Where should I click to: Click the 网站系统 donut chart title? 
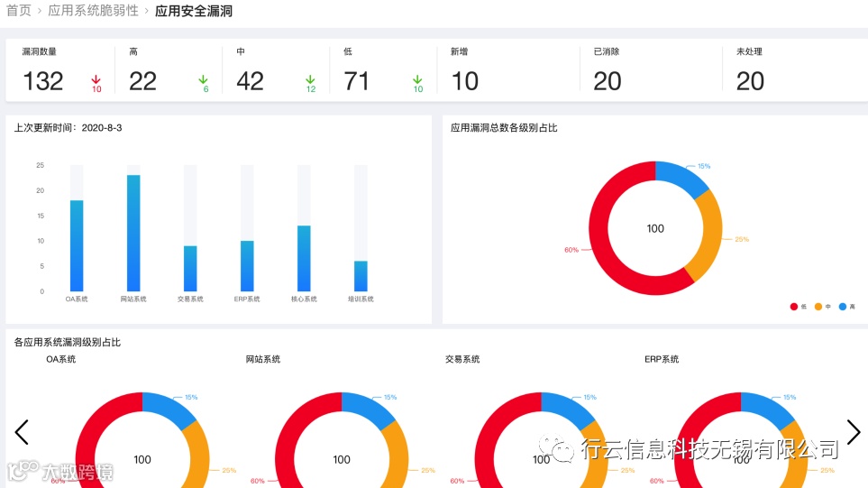click(263, 359)
